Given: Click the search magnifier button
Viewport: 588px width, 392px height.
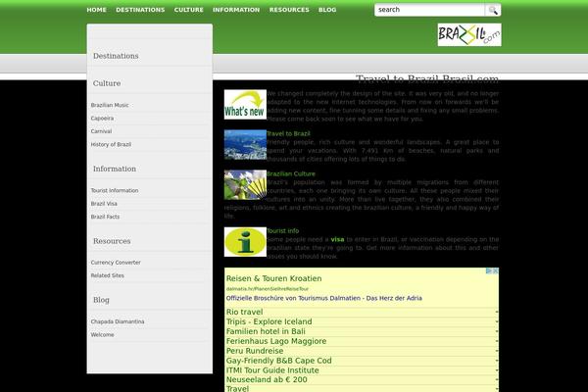Looking at the screenshot, I should coord(492,10).
